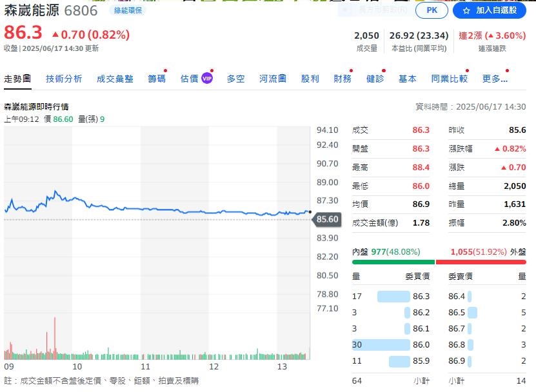Open the PK stock comparison tool

pyautogui.click(x=431, y=10)
